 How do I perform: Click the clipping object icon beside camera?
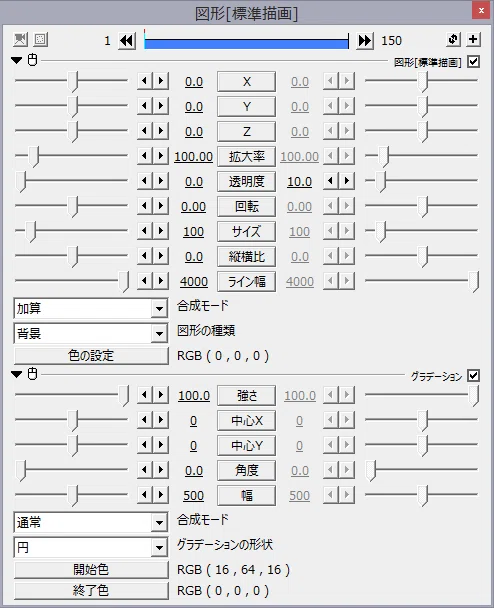(40, 39)
